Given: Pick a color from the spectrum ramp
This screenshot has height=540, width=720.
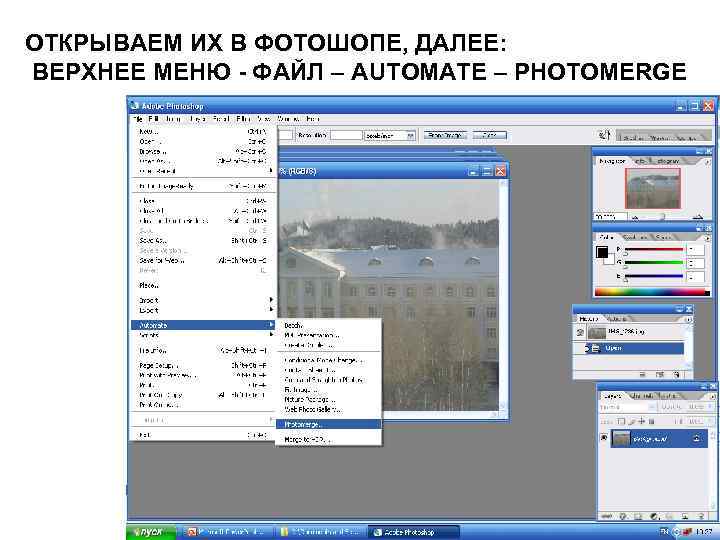Looking at the screenshot, I should [652, 292].
